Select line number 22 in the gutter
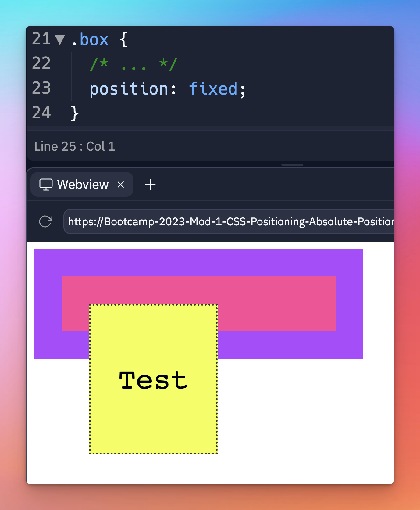This screenshot has height=510, width=420. tap(41, 64)
